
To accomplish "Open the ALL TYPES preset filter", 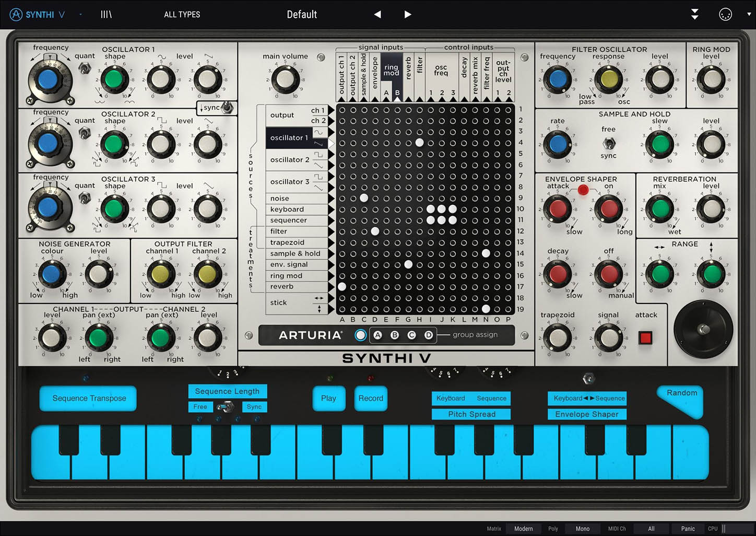I will click(182, 15).
